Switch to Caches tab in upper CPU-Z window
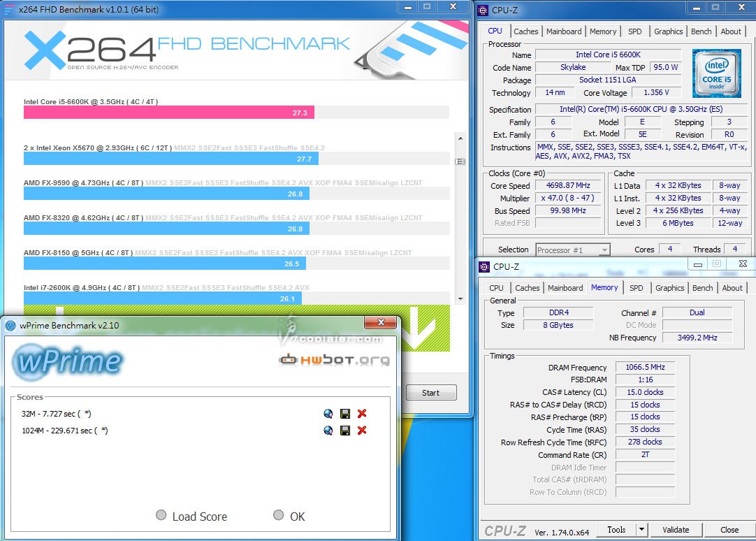This screenshot has height=541, width=756. click(525, 31)
